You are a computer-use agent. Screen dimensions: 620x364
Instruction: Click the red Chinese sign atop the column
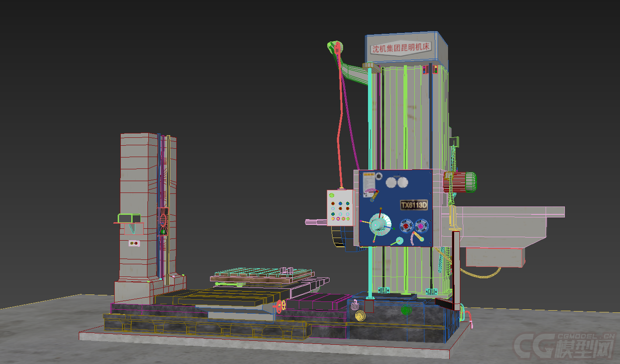click(x=401, y=47)
